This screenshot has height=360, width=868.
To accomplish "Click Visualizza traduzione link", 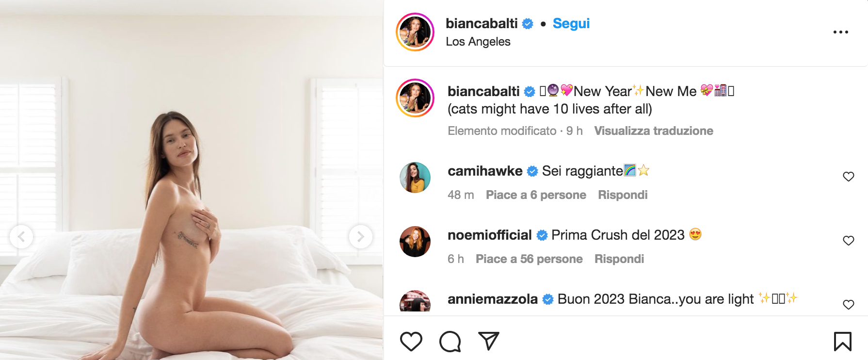I will point(653,131).
